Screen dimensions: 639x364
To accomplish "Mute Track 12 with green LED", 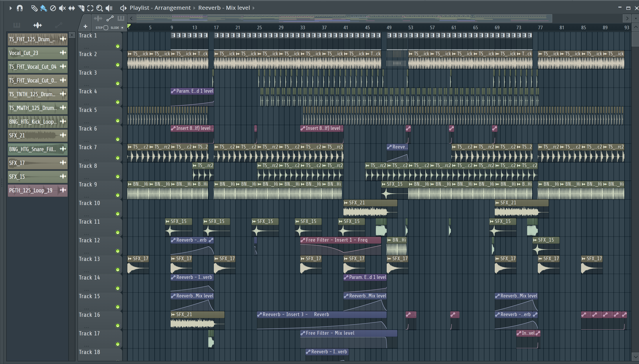I will [118, 251].
